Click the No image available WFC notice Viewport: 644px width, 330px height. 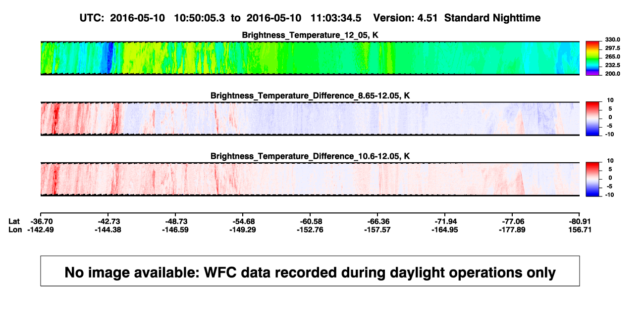pyautogui.click(x=310, y=271)
